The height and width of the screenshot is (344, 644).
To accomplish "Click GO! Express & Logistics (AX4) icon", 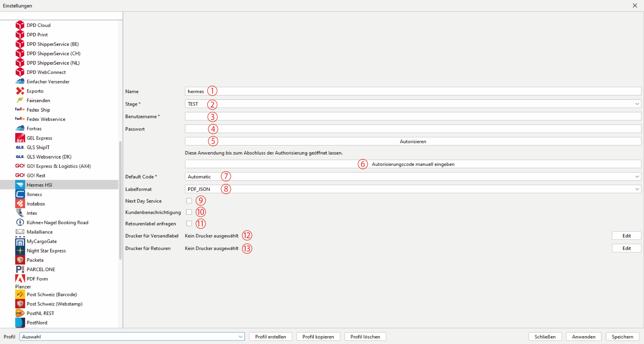I will (20, 166).
